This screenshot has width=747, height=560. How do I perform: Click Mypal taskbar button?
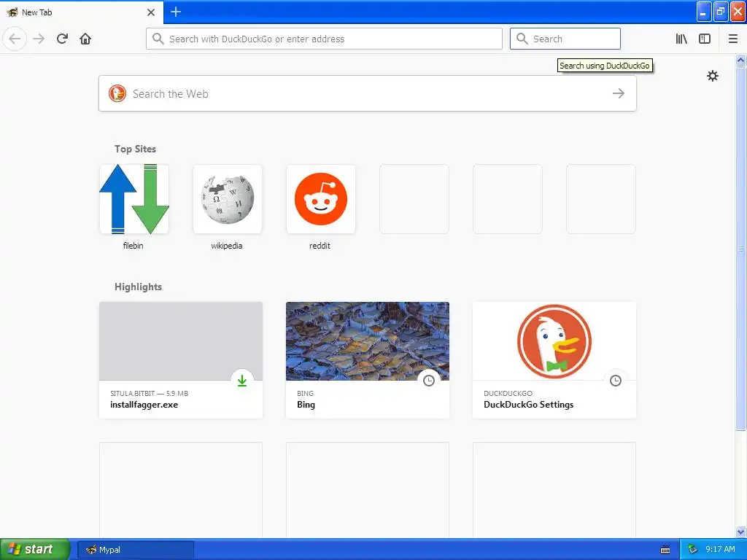tap(136, 550)
